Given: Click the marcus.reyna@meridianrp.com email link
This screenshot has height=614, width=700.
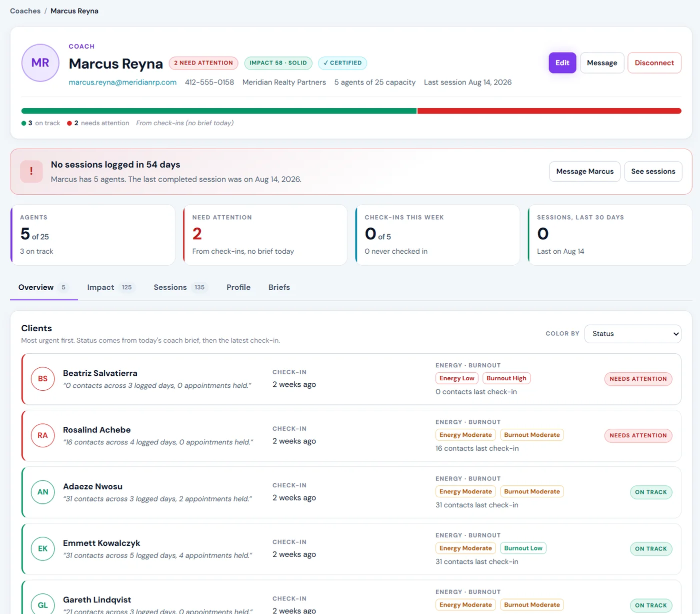Looking at the screenshot, I should (x=122, y=82).
